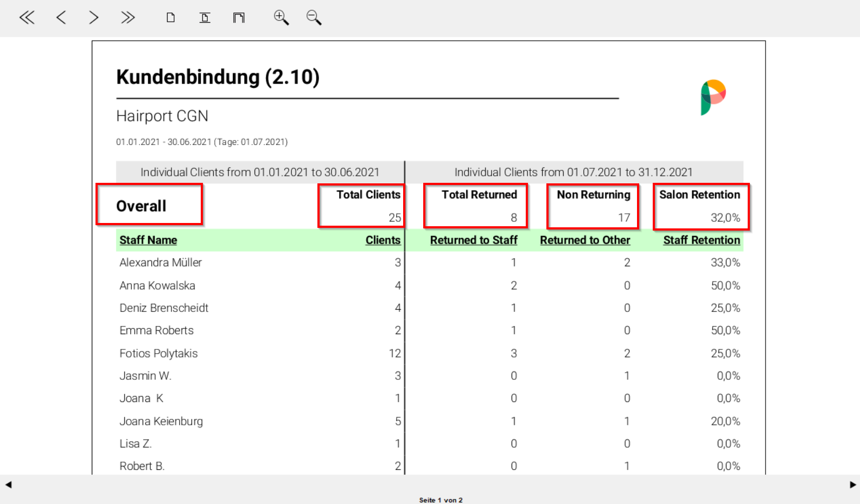Sort by Returned to Staff header

[x=473, y=240]
